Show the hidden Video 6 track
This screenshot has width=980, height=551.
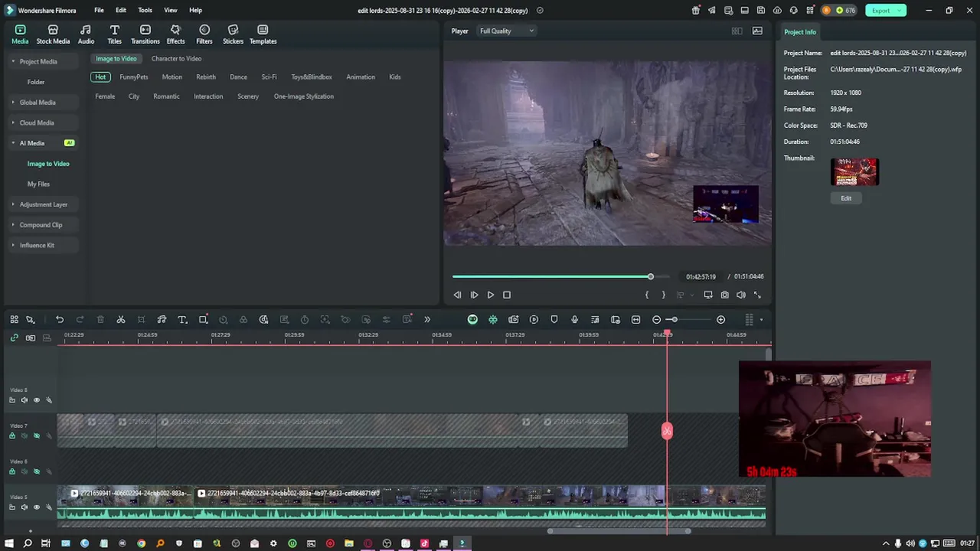(x=37, y=471)
